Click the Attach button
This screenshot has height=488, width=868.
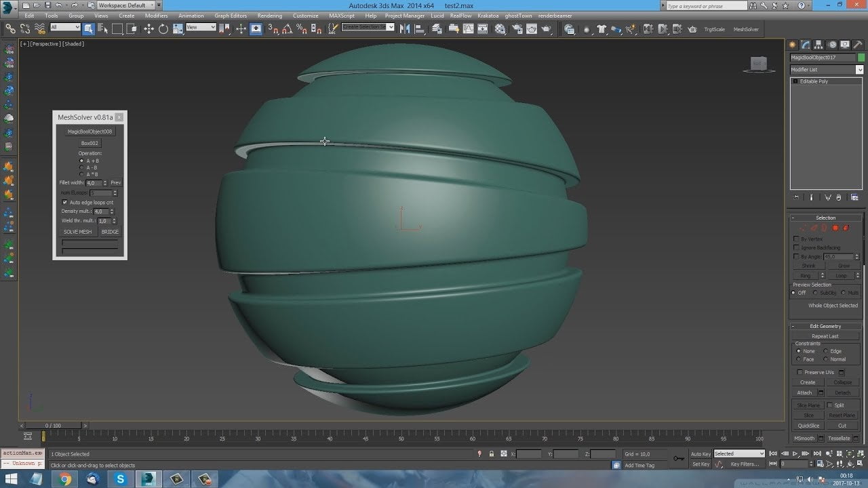pyautogui.click(x=804, y=392)
